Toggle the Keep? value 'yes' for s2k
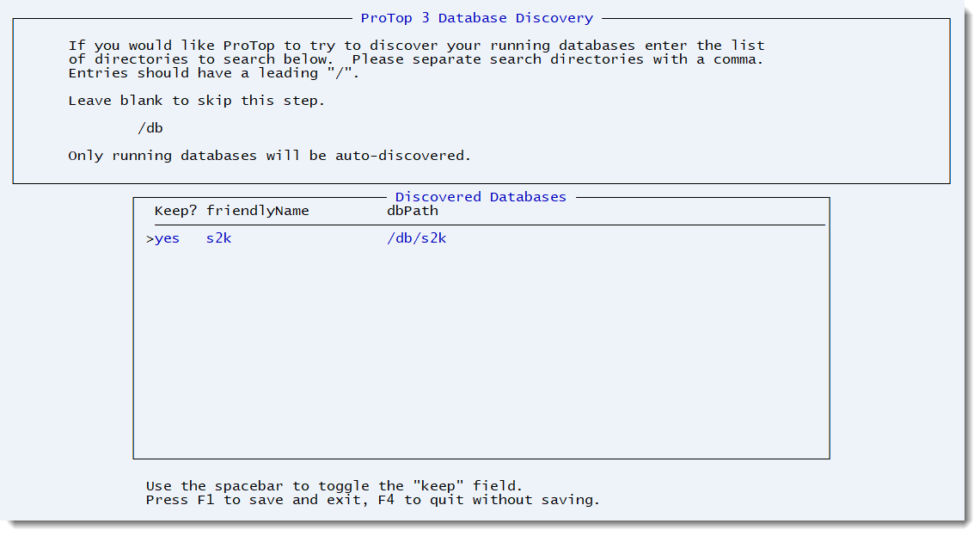This screenshot has height=536, width=980. point(167,238)
